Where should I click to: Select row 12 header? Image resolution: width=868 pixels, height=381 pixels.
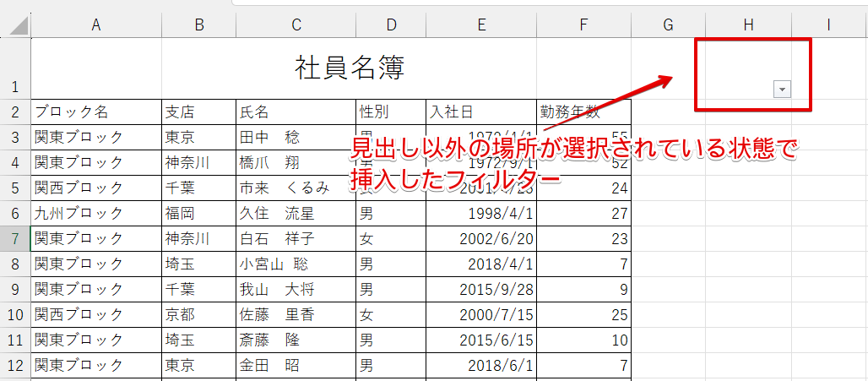15,366
